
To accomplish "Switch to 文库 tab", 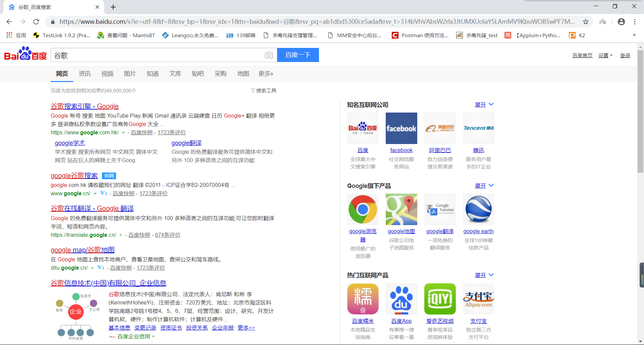I will 175,74.
